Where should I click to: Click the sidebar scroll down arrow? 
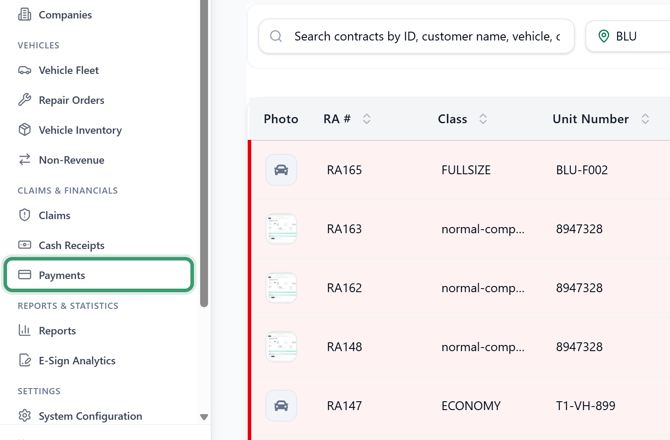click(x=204, y=417)
